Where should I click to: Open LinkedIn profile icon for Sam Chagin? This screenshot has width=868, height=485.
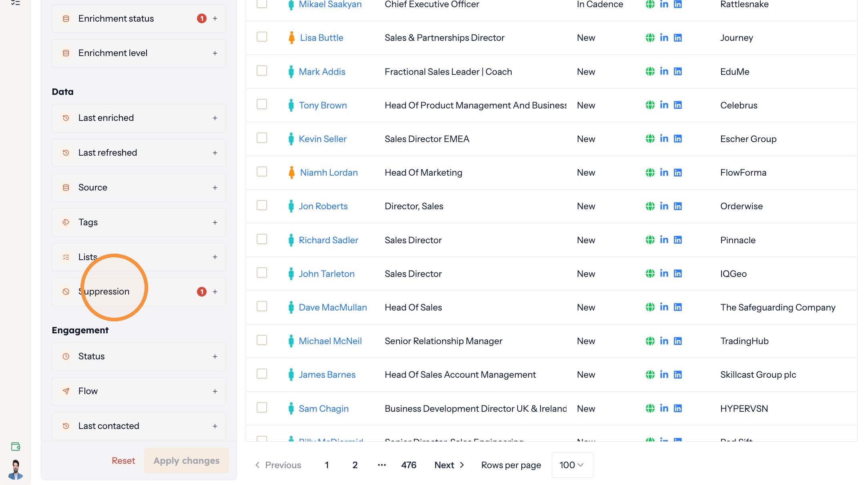[664, 409]
